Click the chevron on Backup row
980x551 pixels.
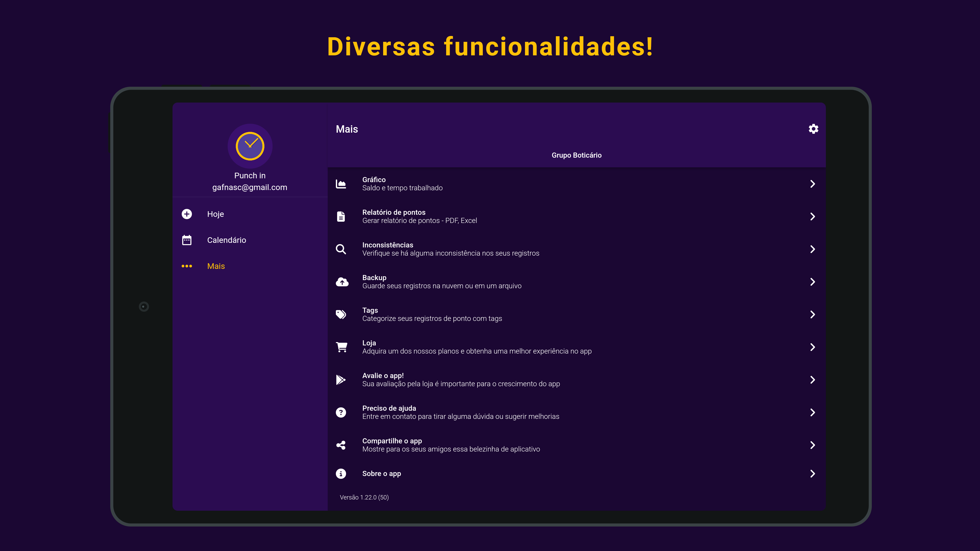tap(813, 282)
